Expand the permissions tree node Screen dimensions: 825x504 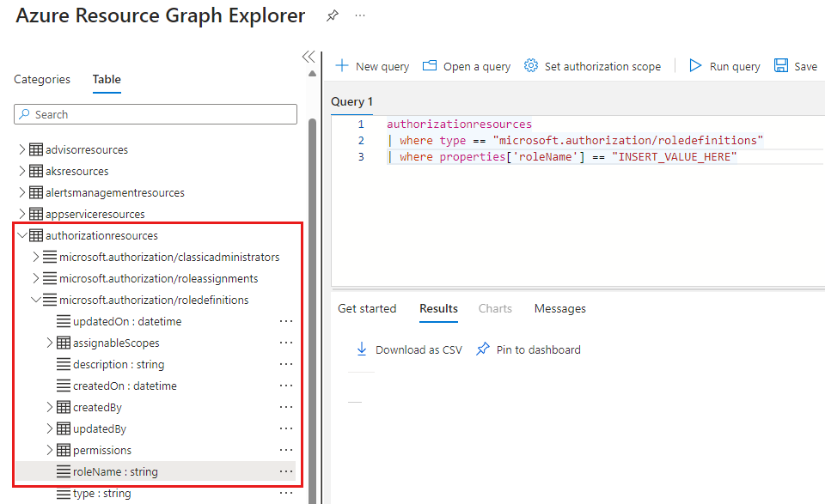49,449
